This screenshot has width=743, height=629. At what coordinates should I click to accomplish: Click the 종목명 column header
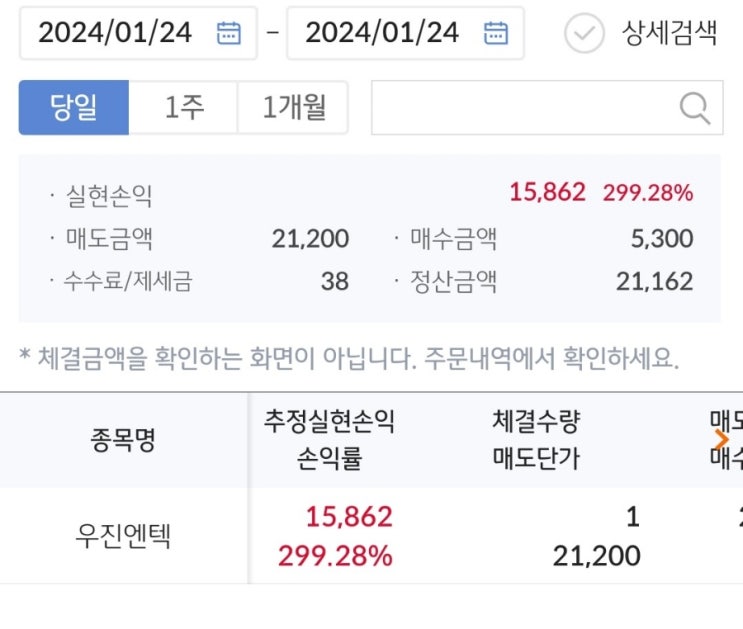pos(123,440)
